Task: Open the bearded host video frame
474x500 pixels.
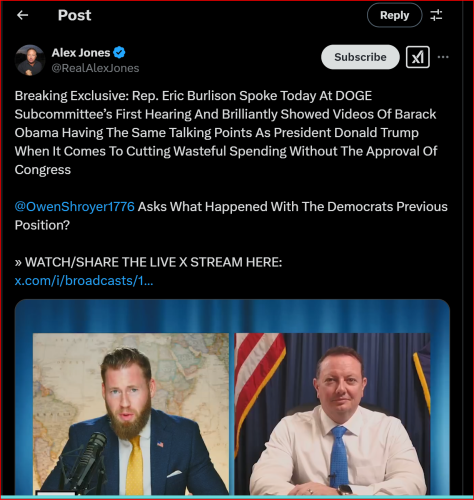Action: [131, 414]
